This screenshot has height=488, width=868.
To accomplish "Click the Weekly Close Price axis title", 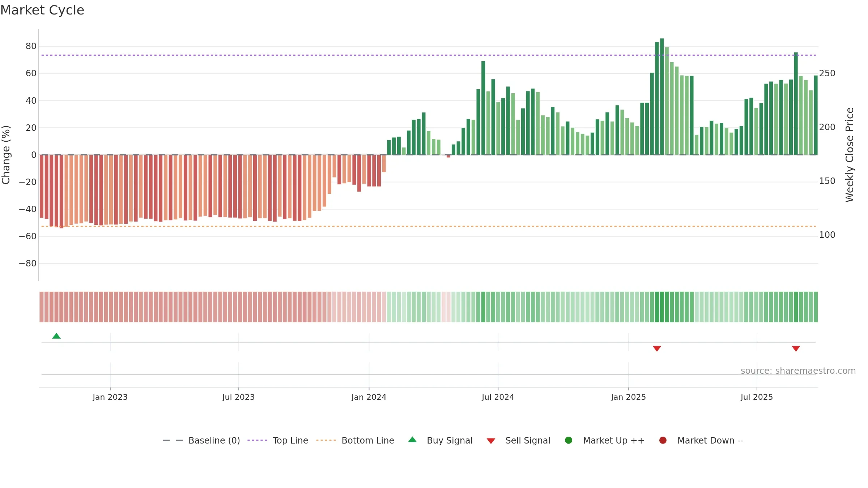I will click(850, 155).
